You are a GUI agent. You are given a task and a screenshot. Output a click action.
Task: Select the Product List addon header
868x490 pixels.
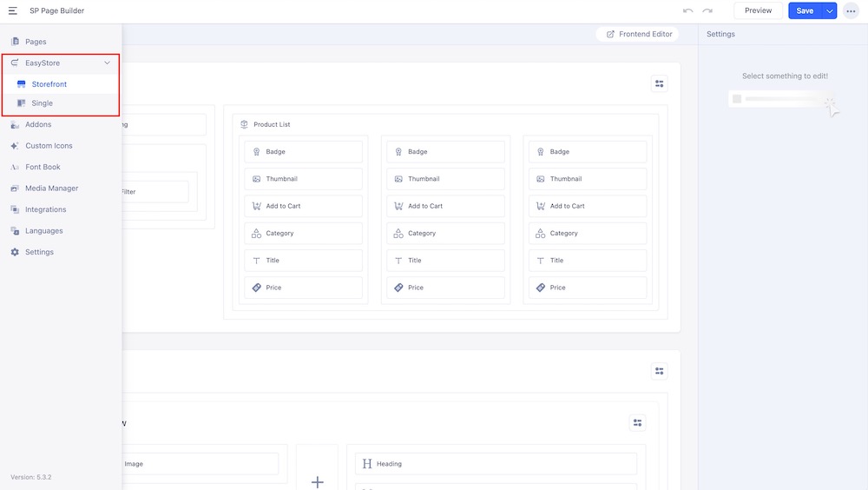click(x=271, y=124)
